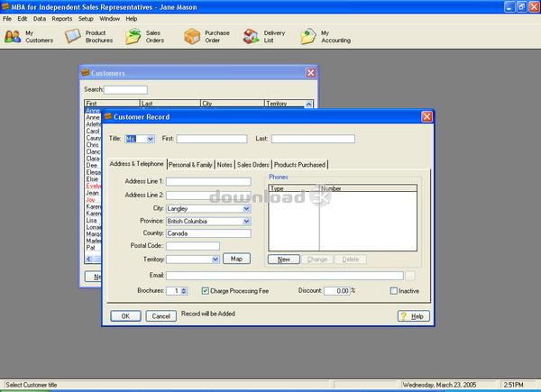The width and height of the screenshot is (541, 392).
Task: Expand the Province dropdown
Action: (246, 221)
